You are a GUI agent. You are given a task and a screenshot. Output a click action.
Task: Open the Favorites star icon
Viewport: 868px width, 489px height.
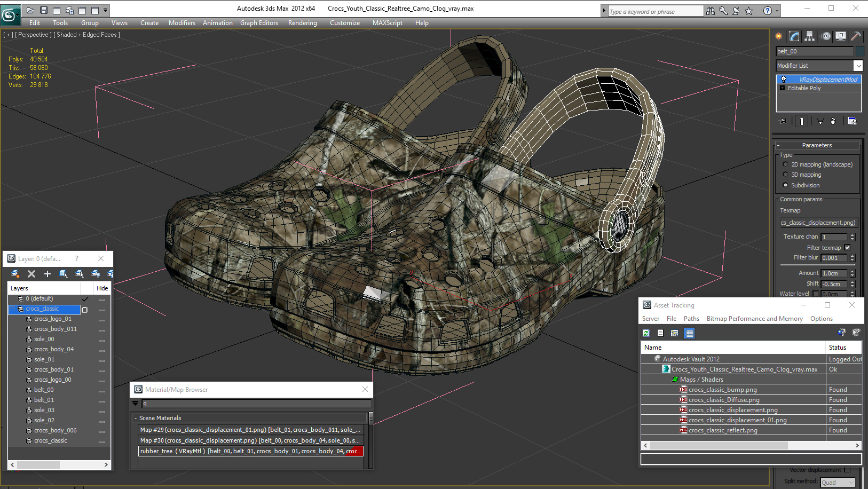pos(748,11)
